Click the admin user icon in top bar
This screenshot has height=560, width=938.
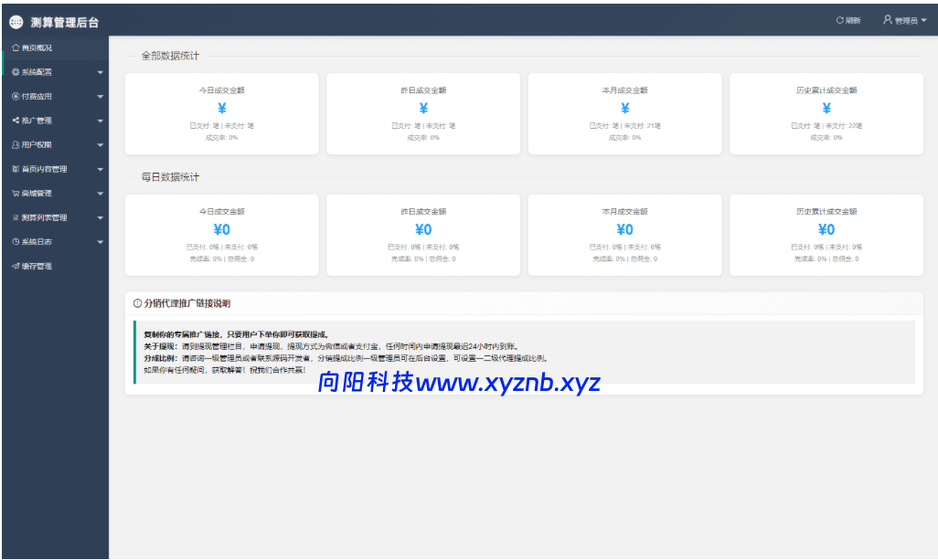(887, 20)
